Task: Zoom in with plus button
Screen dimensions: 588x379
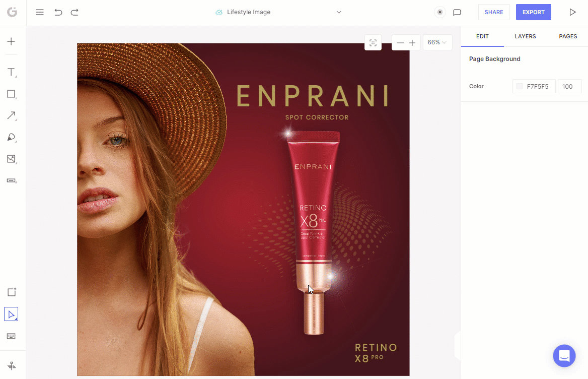Action: click(412, 43)
